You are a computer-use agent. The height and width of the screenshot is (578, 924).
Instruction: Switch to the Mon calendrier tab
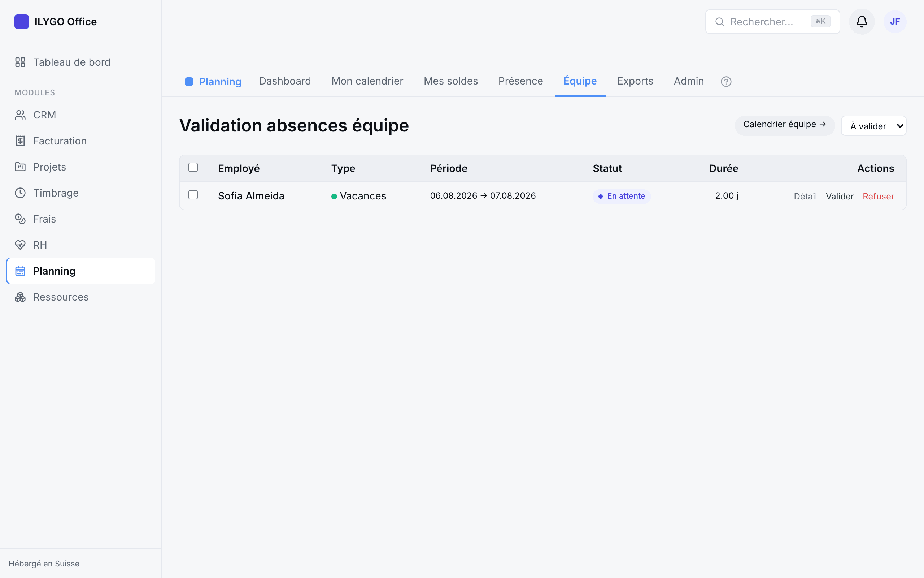click(367, 81)
